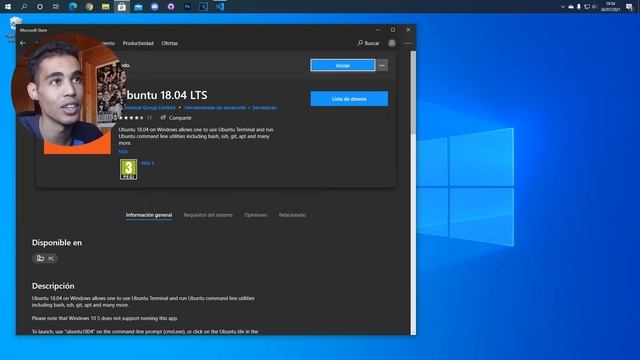Viewport: 640px width, 360px height.
Task: Click the Iniciar launch button
Action: [x=343, y=65]
